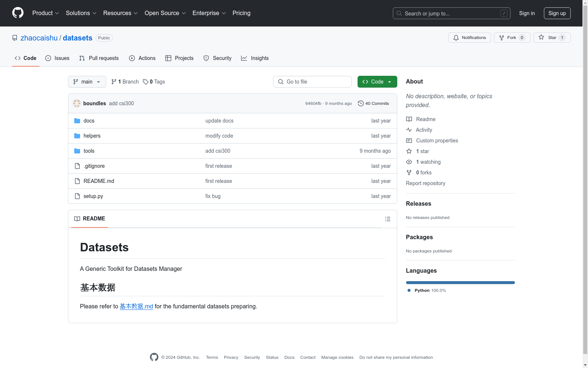Viewport: 588px width, 368px height.
Task: Click the Custom properties note icon
Action: pyautogui.click(x=409, y=141)
